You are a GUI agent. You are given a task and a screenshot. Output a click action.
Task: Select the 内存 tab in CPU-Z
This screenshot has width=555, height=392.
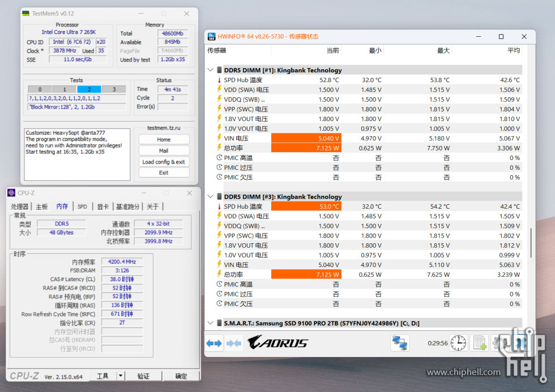point(62,206)
